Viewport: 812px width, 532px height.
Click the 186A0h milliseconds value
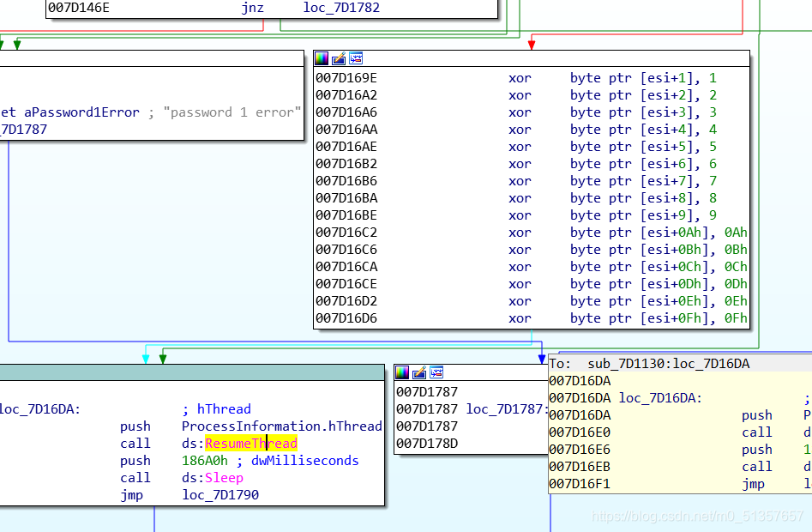205,461
